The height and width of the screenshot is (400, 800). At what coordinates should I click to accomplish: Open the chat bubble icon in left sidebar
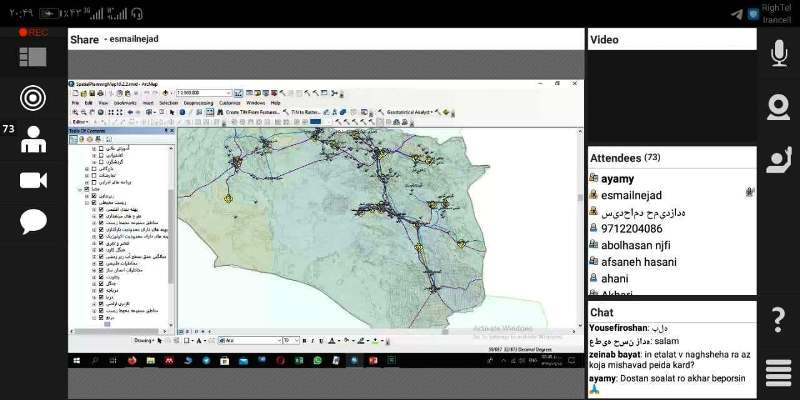pos(34,221)
